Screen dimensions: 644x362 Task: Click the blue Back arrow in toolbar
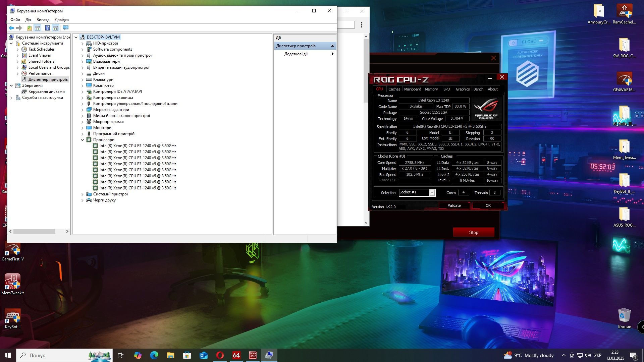pos(11,28)
